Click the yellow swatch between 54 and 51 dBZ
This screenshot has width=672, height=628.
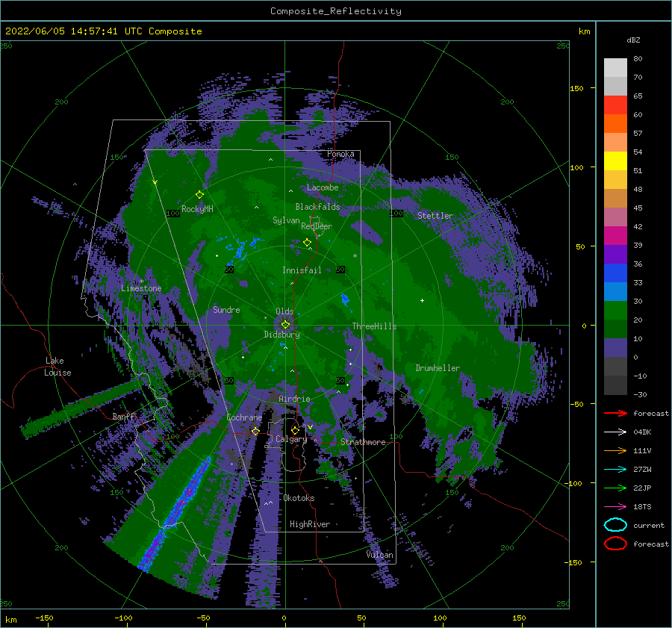[615, 161]
